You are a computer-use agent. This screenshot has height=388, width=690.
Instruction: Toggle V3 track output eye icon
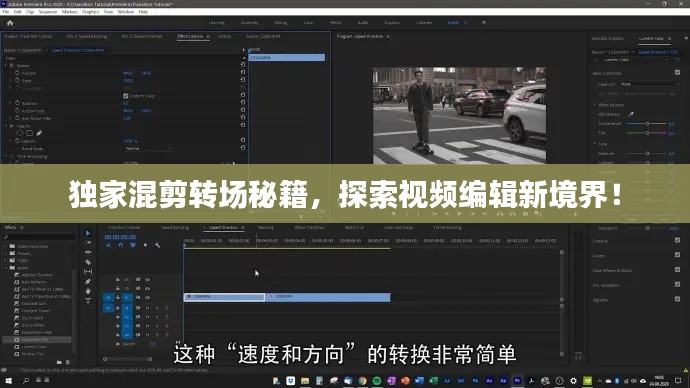click(x=147, y=279)
